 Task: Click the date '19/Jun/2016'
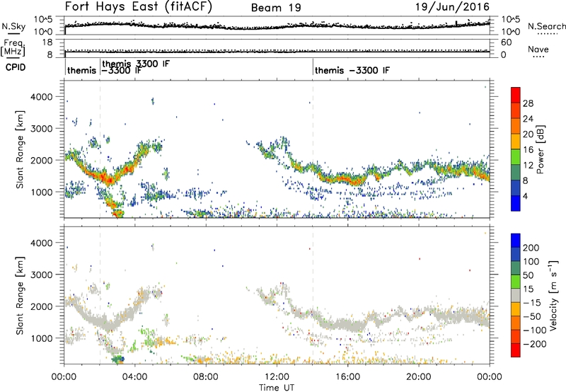[452, 7]
